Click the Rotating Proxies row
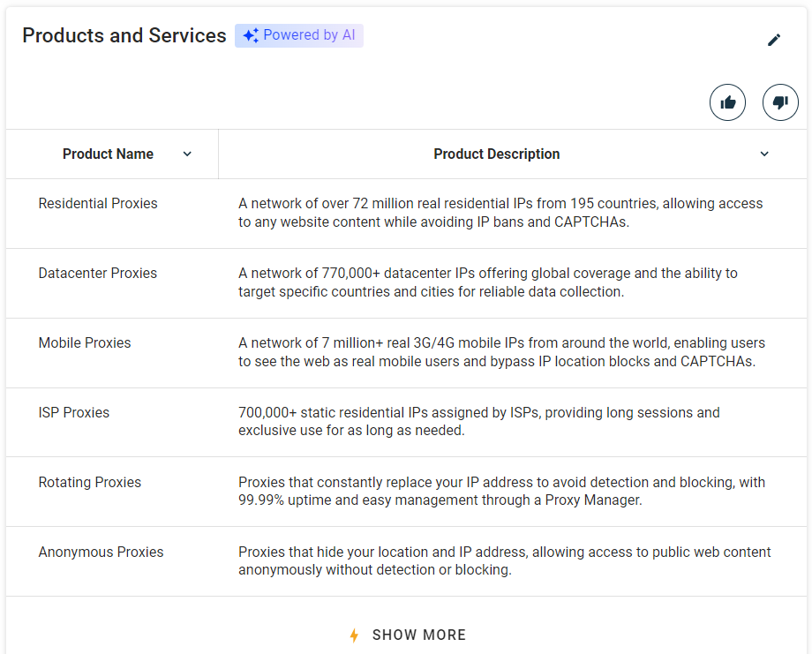 [x=89, y=482]
